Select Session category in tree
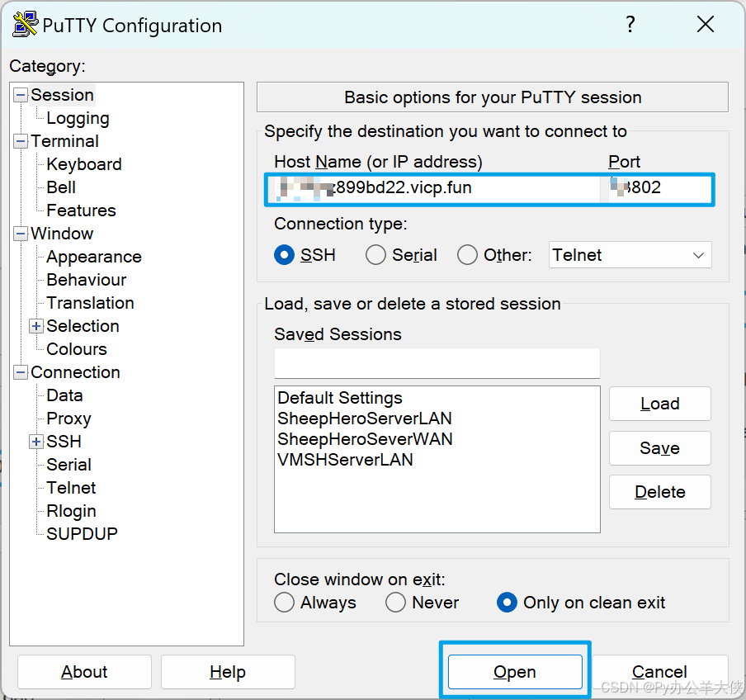The image size is (746, 700). tap(63, 95)
